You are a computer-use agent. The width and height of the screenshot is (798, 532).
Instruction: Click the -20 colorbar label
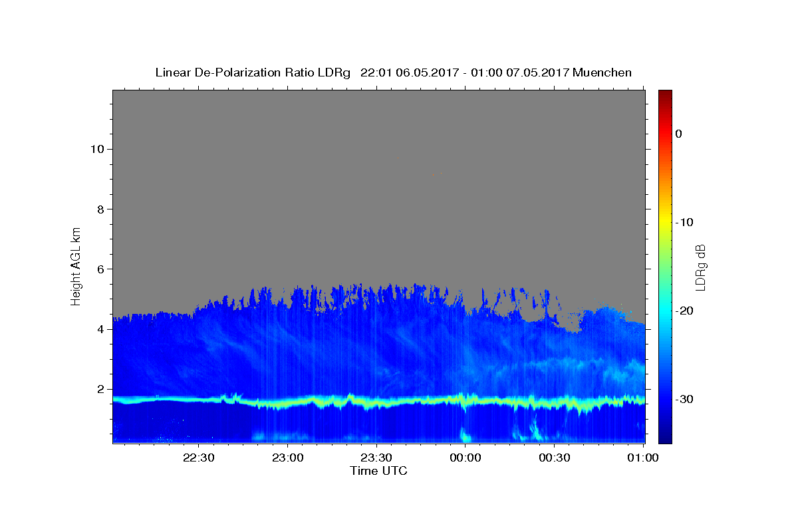[685, 311]
